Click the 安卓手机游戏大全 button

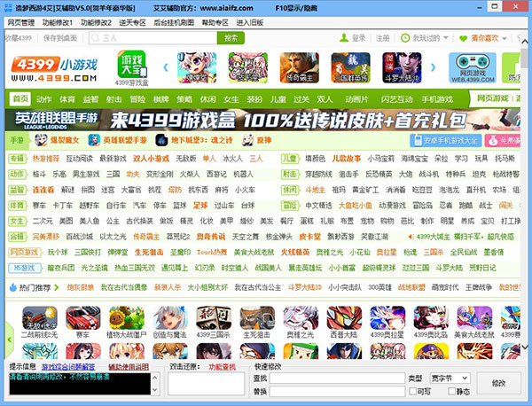point(446,140)
